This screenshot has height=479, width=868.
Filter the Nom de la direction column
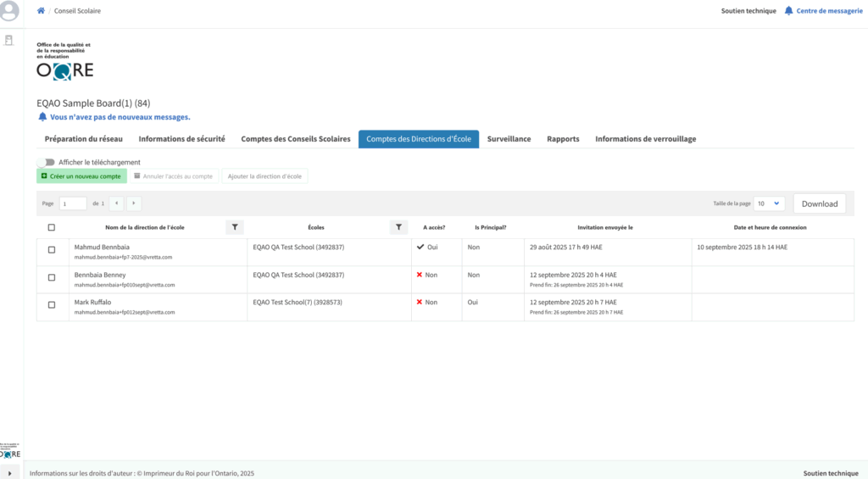pyautogui.click(x=236, y=227)
